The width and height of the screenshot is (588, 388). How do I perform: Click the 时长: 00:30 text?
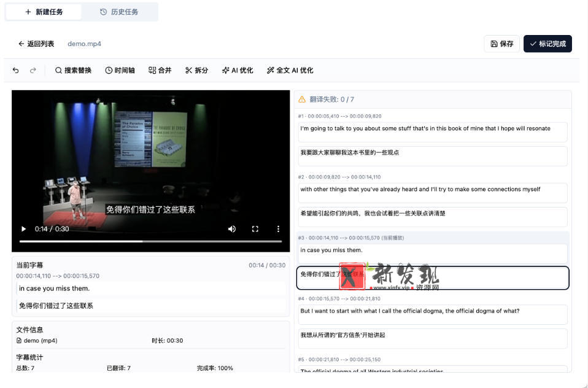[x=167, y=341]
